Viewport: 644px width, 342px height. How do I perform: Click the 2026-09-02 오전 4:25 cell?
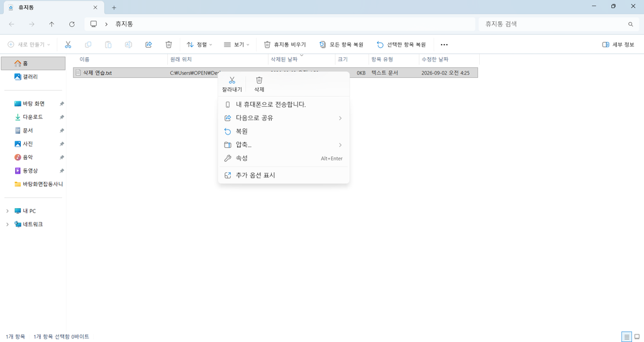pos(445,73)
